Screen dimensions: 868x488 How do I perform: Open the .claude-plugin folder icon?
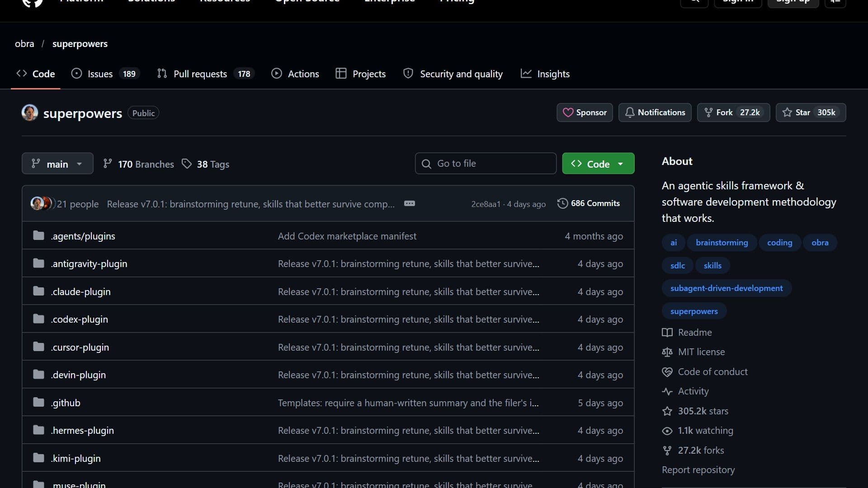point(39,291)
